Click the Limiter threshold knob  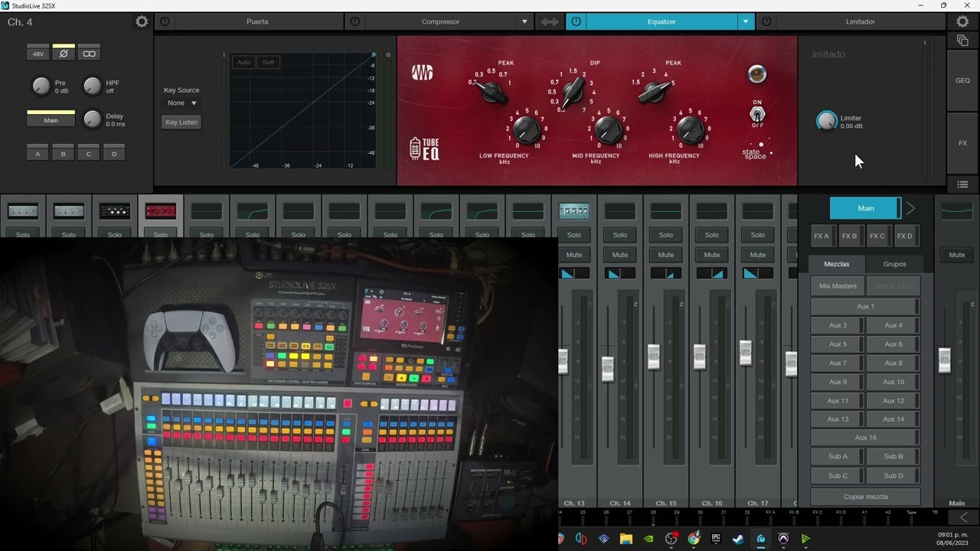click(826, 122)
